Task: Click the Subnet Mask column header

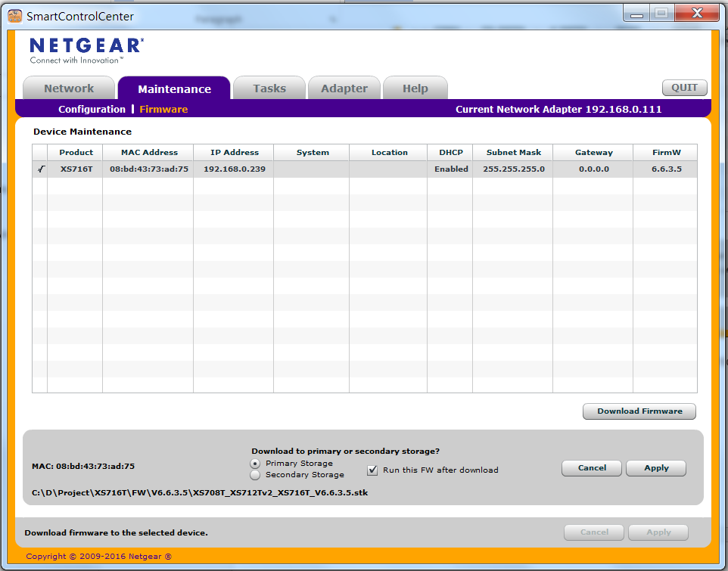Action: (x=513, y=153)
